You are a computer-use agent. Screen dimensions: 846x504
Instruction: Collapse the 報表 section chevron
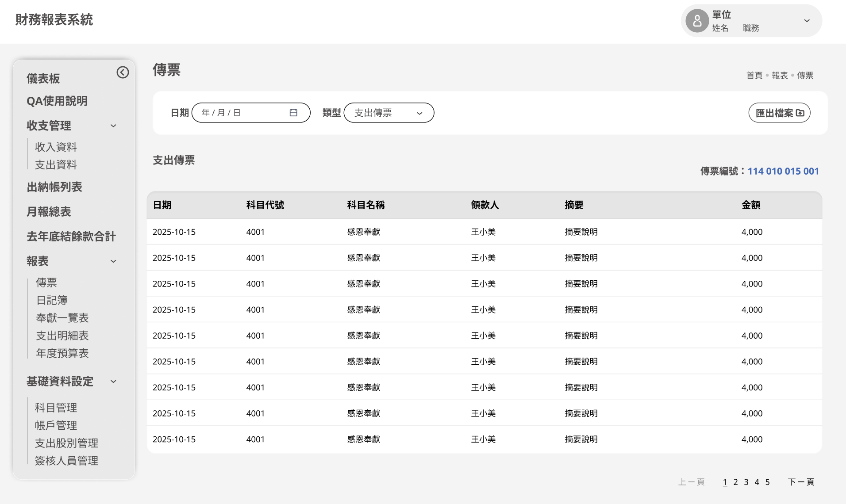pyautogui.click(x=113, y=261)
